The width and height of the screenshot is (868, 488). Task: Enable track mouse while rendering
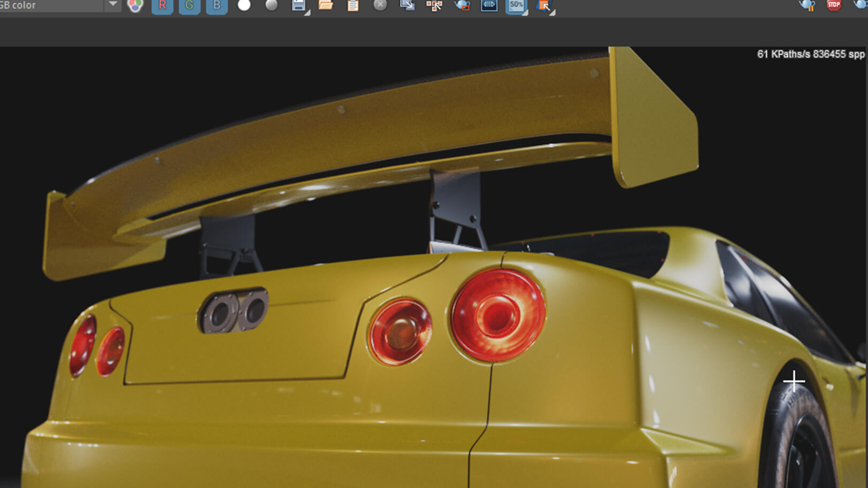tap(434, 5)
